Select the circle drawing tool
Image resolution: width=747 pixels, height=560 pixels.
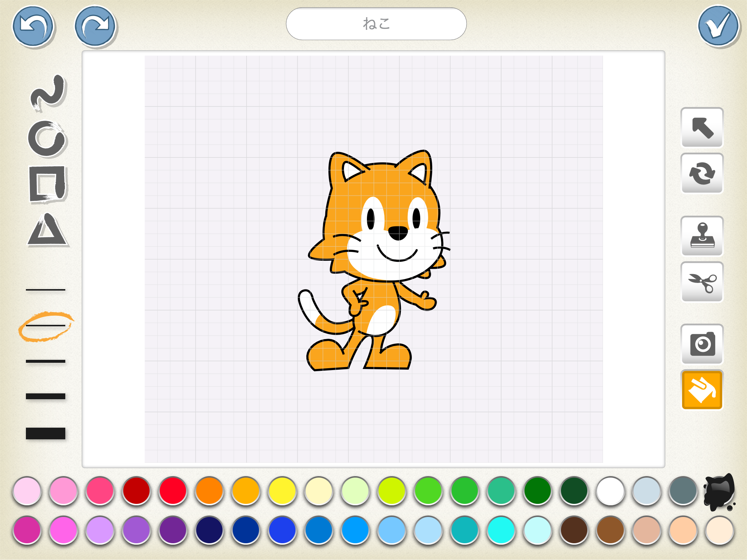(47, 139)
